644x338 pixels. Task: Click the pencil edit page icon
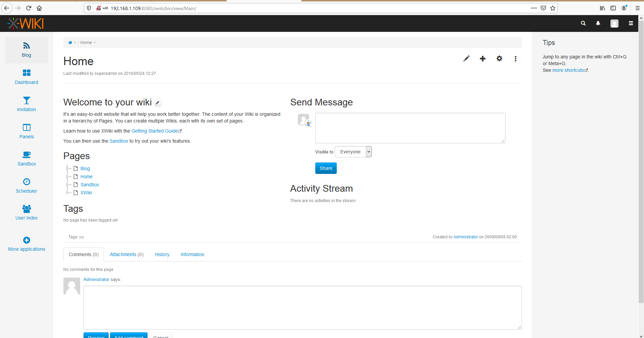pyautogui.click(x=466, y=59)
